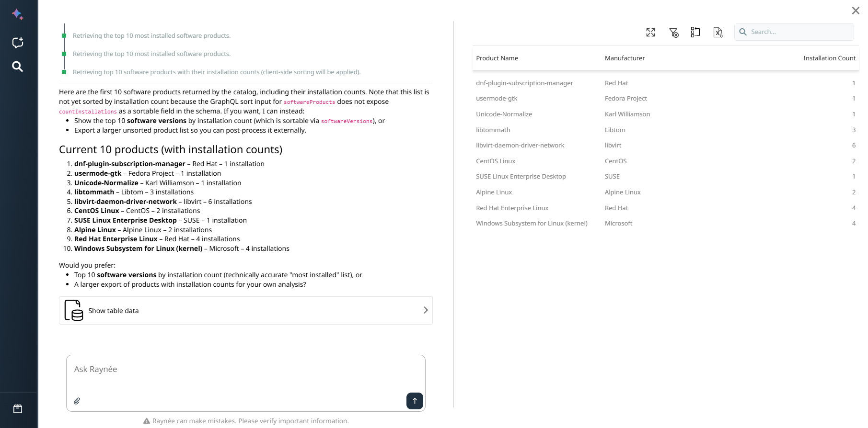Start a new chat from the sidebar

(18, 43)
